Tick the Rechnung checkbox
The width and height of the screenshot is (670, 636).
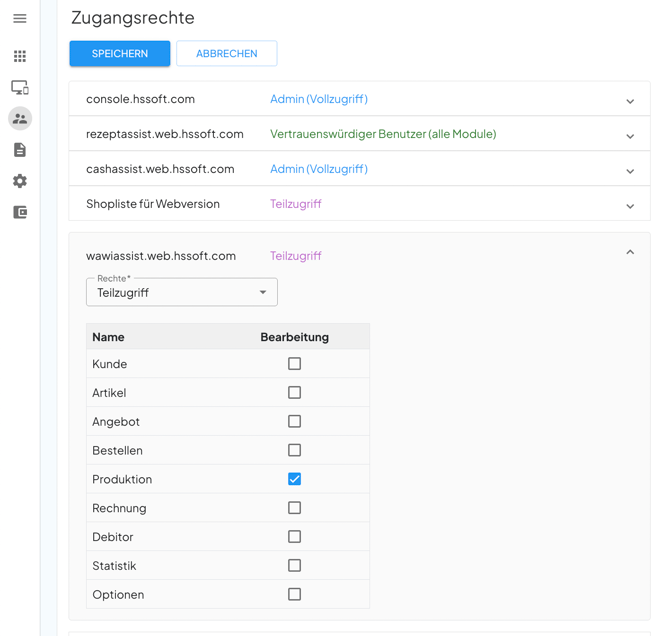pos(294,508)
